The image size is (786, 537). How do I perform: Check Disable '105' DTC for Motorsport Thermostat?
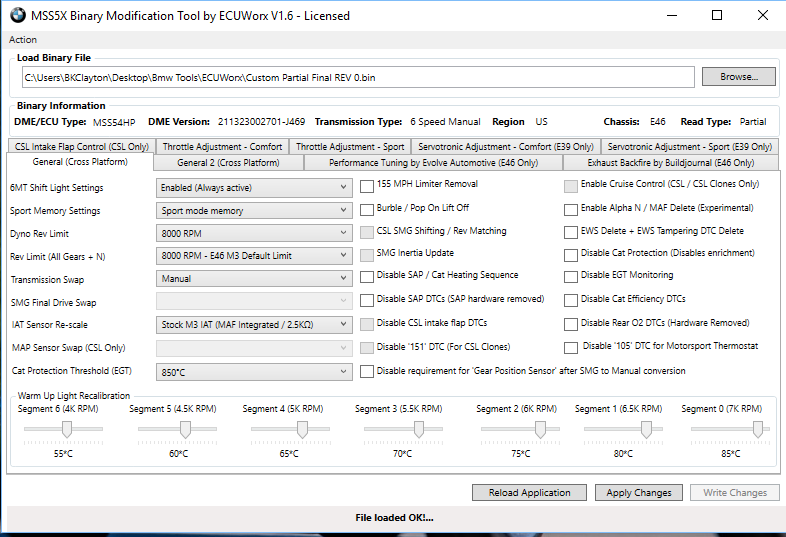click(x=570, y=347)
